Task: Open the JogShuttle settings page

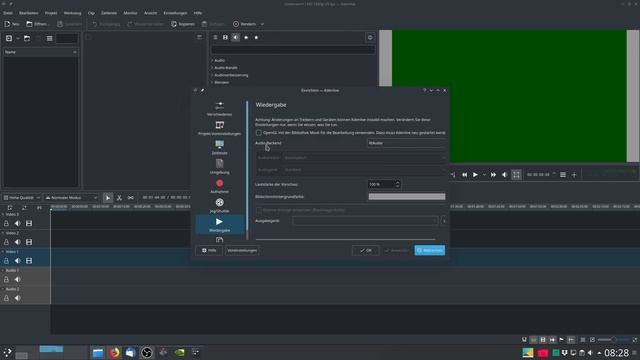Action: click(x=220, y=205)
